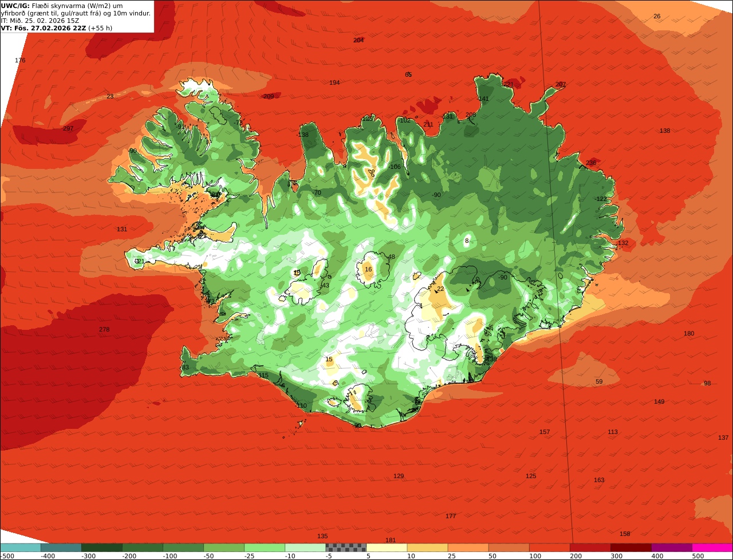The width and height of the screenshot is (733, 560).
Task: Click the value 163 in the lower right sea
Action: click(599, 480)
